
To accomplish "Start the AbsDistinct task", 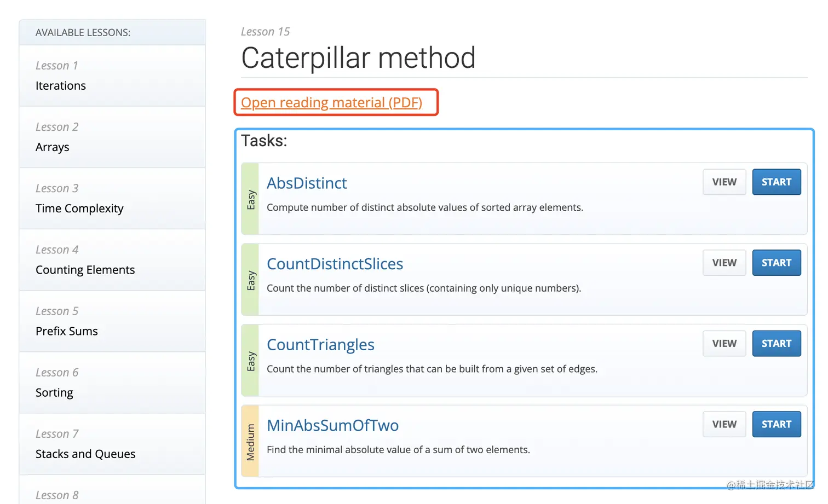I will coord(776,182).
